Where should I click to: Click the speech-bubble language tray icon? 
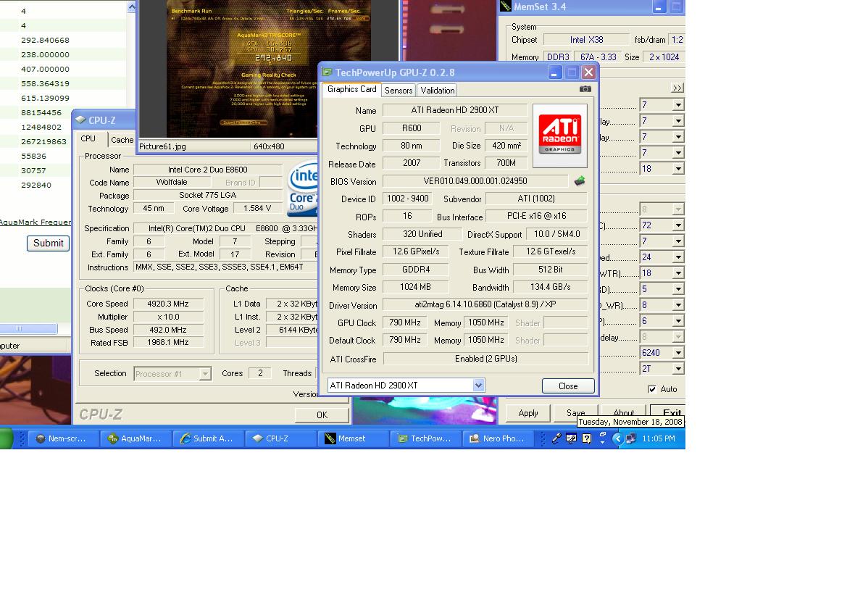[572, 438]
